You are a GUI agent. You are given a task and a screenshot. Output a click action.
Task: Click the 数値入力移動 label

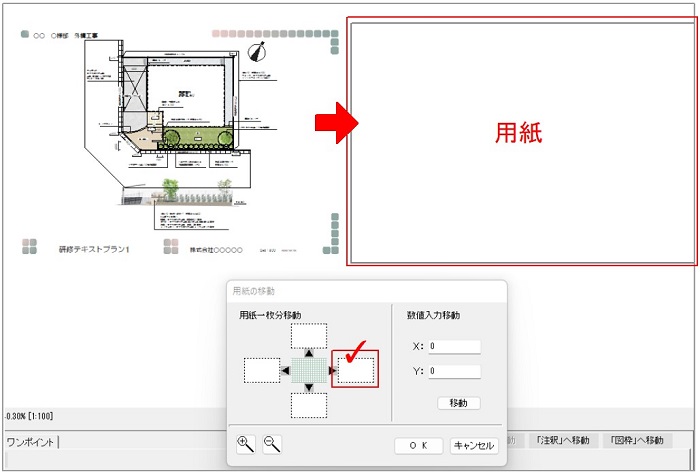[x=433, y=315]
